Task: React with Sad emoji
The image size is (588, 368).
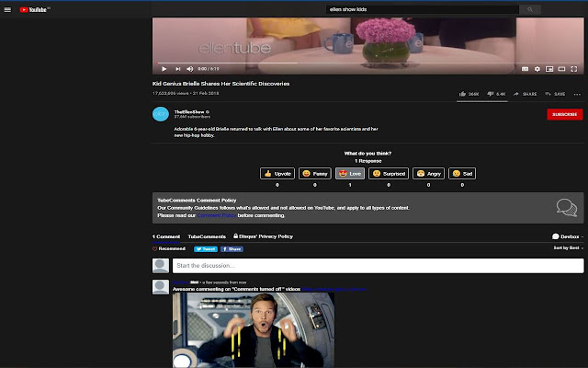Action: [x=462, y=174]
